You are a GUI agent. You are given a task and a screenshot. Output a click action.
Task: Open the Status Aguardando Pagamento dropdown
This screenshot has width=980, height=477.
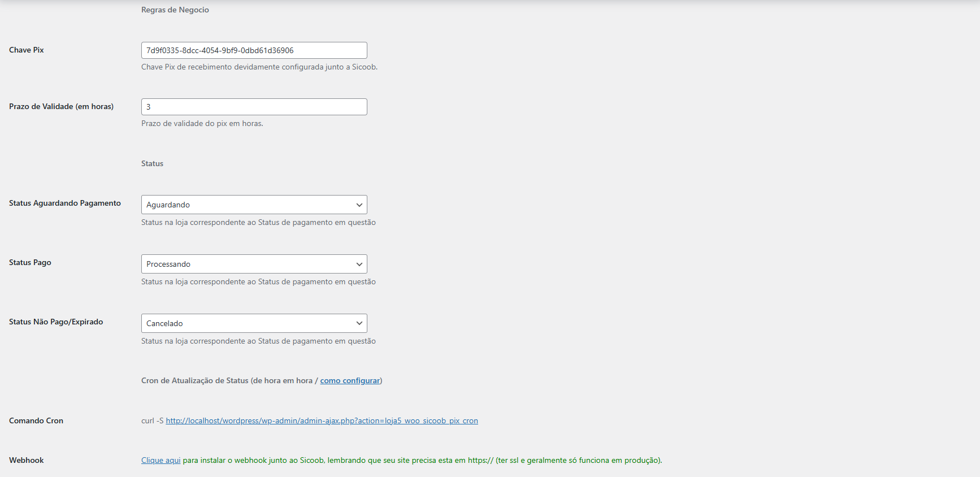point(254,205)
